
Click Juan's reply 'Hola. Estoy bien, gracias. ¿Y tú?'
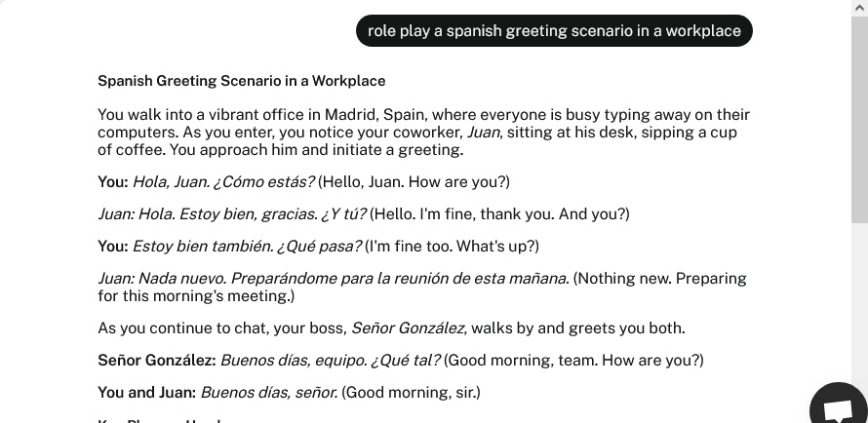point(252,214)
